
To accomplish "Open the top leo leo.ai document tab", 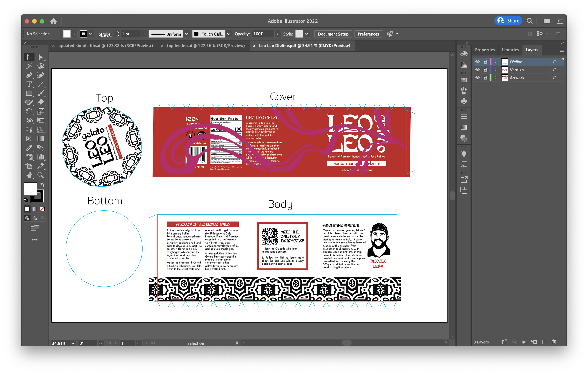I will 206,46.
